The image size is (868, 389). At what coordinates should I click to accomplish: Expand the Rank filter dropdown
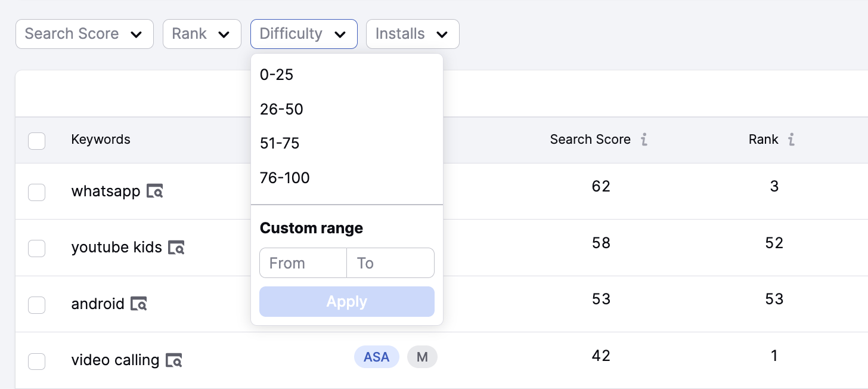pyautogui.click(x=202, y=34)
